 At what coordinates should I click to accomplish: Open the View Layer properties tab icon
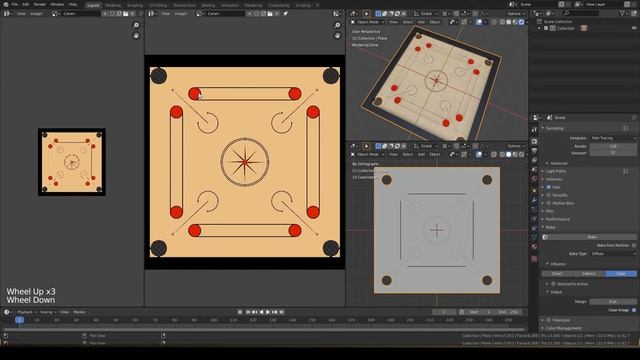pos(534,160)
